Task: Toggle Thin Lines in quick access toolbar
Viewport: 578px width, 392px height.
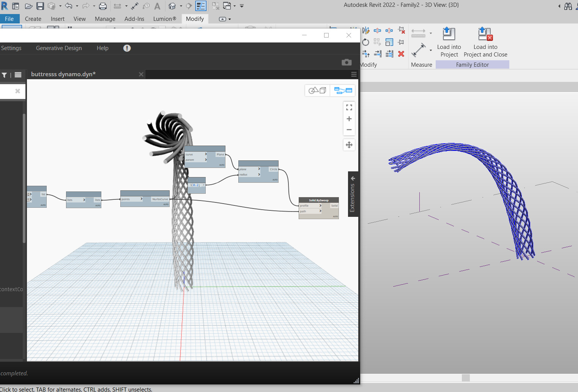Action: point(201,6)
